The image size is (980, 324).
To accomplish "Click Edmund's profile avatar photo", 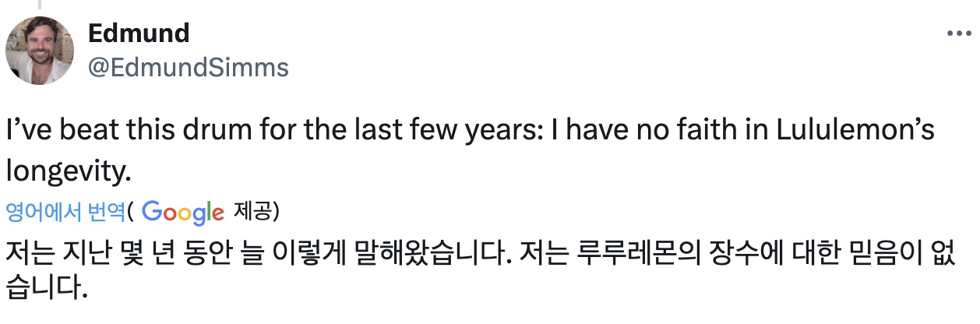I will [x=40, y=51].
